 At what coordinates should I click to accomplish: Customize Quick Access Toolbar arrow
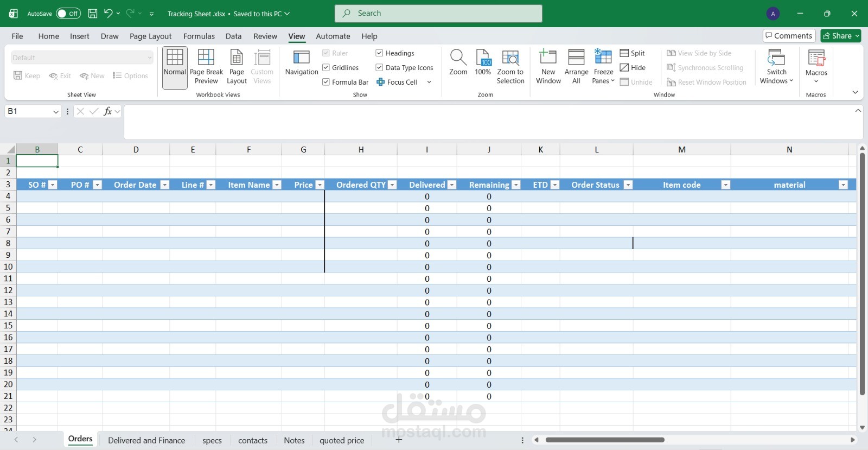[x=151, y=14]
